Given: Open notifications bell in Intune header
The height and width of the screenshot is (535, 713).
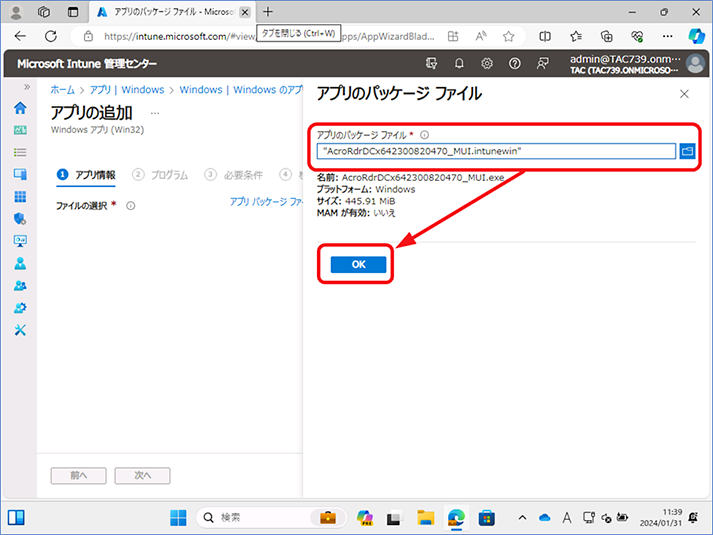Looking at the screenshot, I should pos(459,64).
